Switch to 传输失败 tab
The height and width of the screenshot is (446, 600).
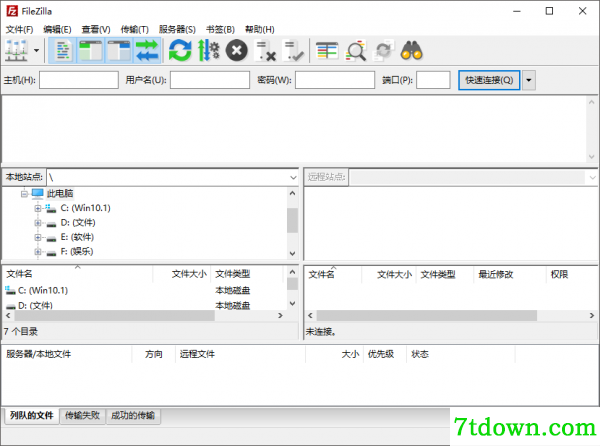(x=82, y=415)
